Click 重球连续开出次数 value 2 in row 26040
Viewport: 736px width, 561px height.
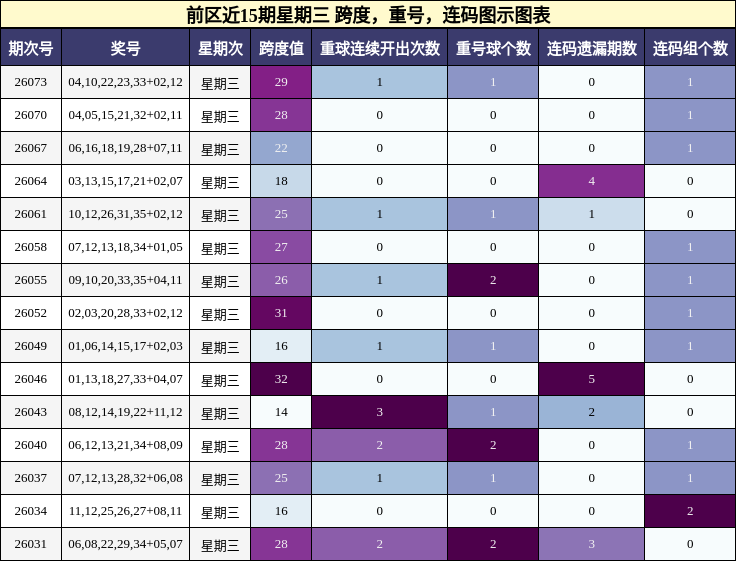click(x=380, y=445)
